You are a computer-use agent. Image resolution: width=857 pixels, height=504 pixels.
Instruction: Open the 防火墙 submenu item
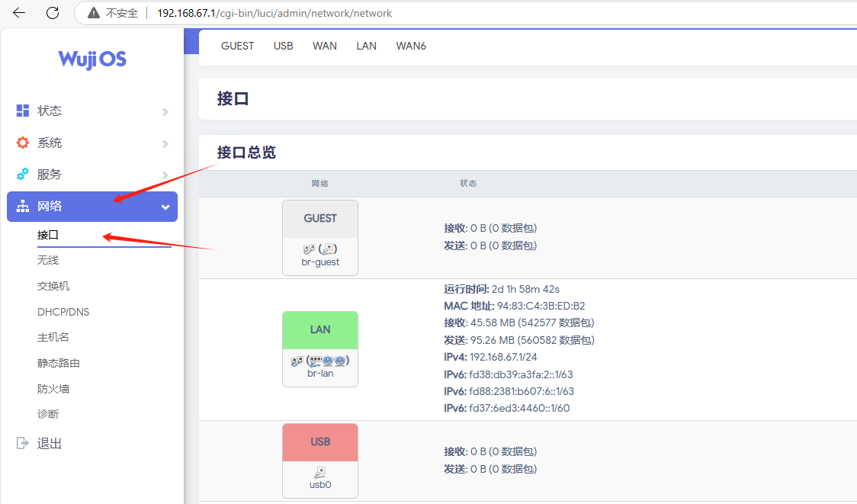53,389
